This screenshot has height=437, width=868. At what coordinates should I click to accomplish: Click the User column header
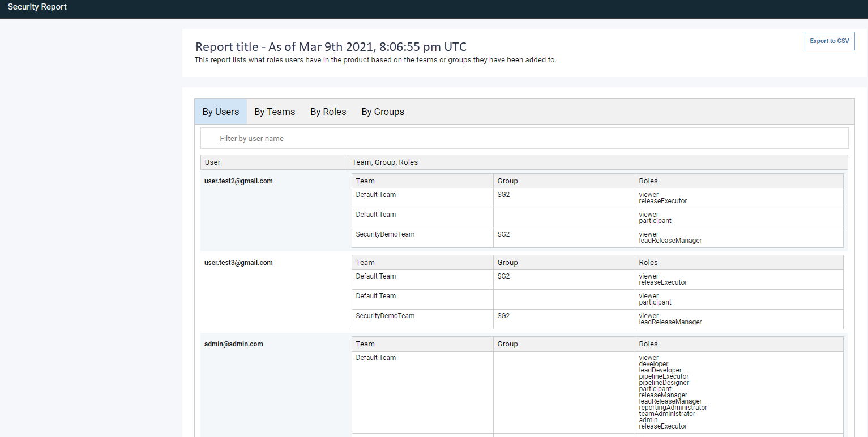click(212, 162)
